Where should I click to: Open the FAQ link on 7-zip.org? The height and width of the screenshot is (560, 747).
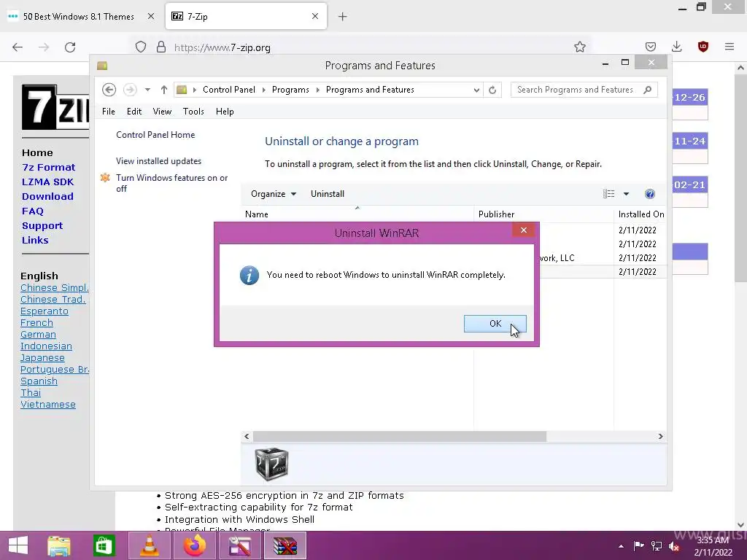point(32,211)
